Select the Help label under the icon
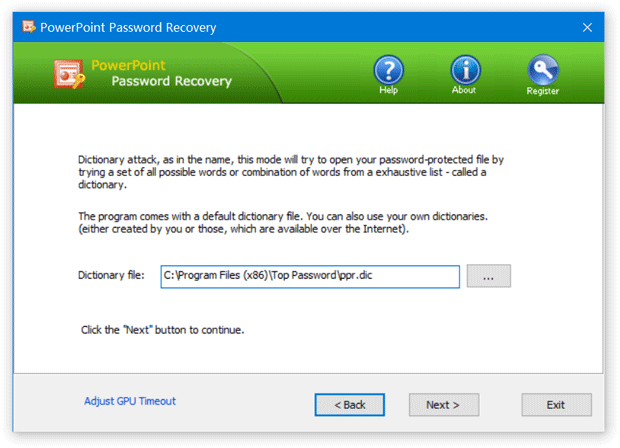 click(388, 91)
